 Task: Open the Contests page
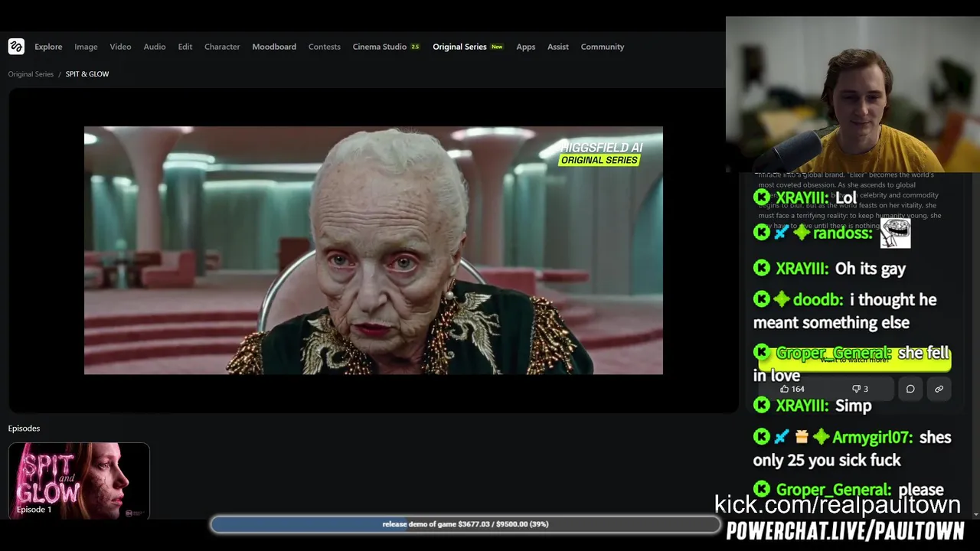[x=325, y=47]
